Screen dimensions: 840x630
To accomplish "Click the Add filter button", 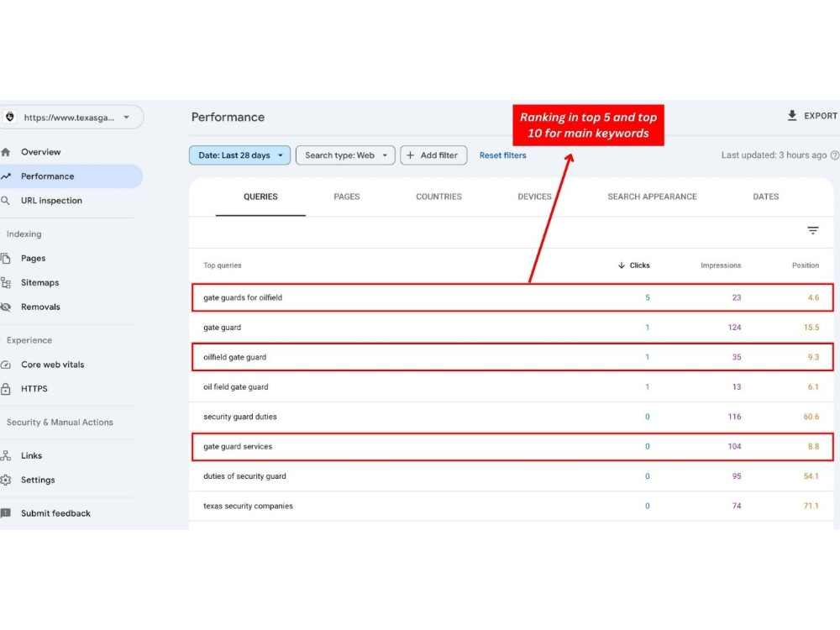I will 433,155.
